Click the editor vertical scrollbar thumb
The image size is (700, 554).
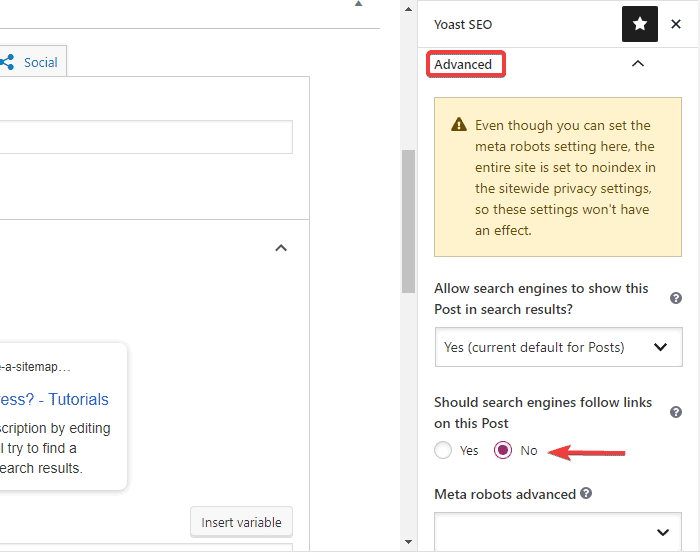(407, 220)
